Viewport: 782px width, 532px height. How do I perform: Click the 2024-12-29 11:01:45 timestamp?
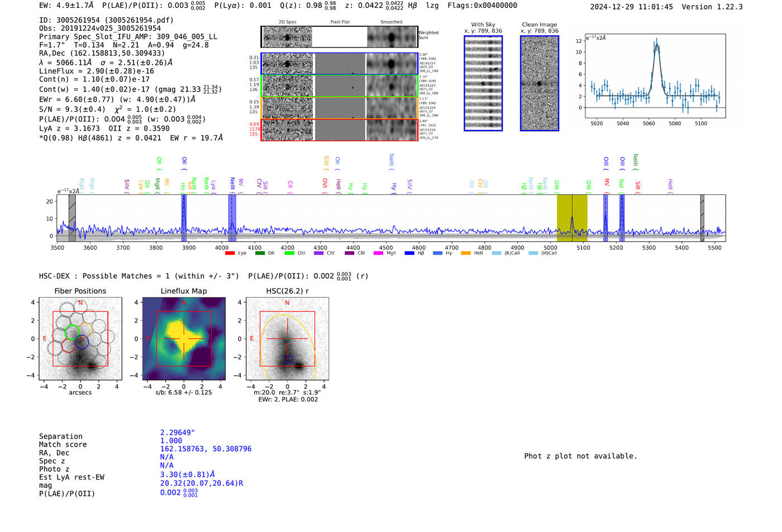click(632, 7)
